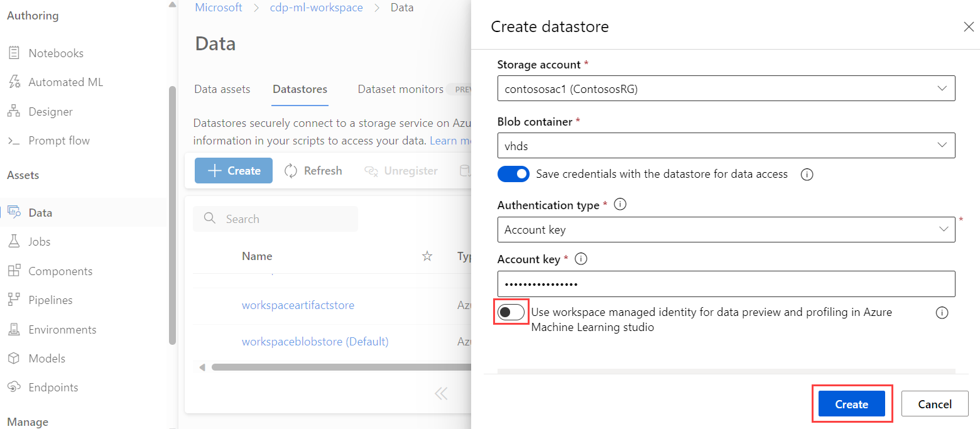The height and width of the screenshot is (429, 980).
Task: Click the Microsoft breadcrumb link
Action: [x=219, y=8]
